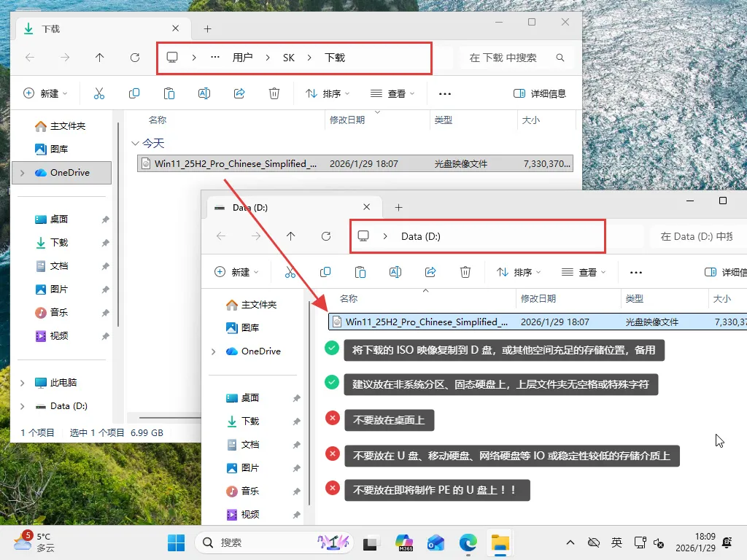
Task: Click back arrow in Downloads window
Action: click(30, 58)
